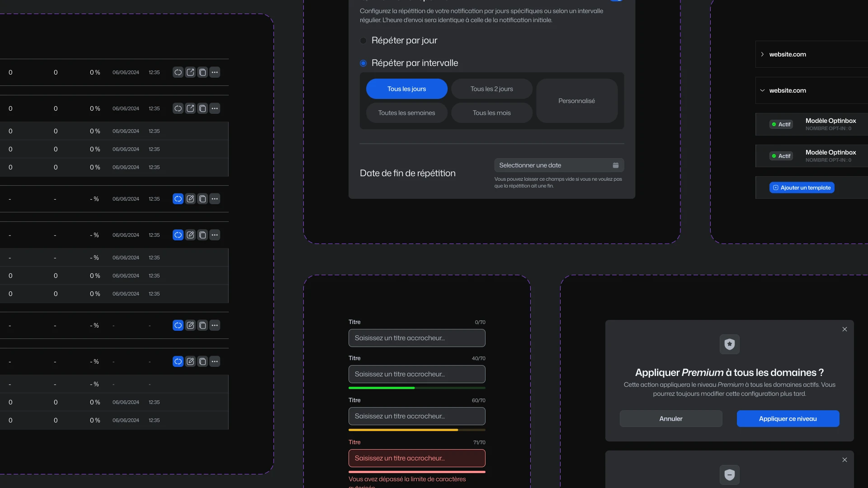Click the blue repeat icon in the bottom-most action row

click(x=178, y=361)
